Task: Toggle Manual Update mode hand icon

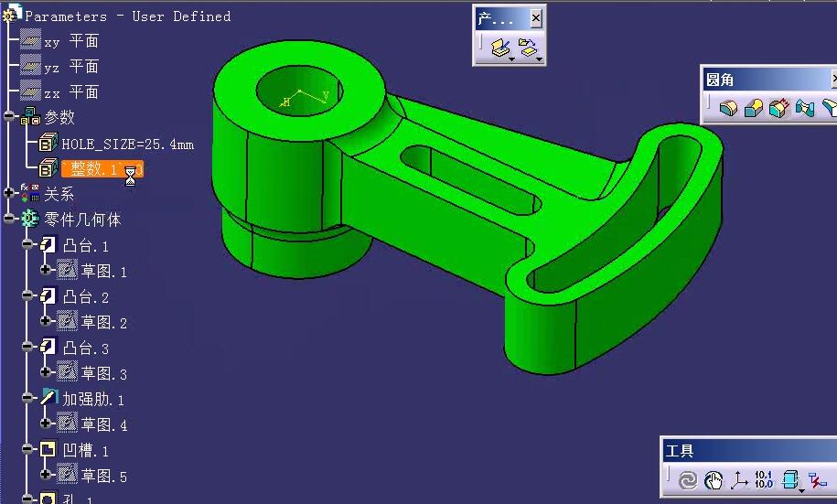Action: (714, 480)
